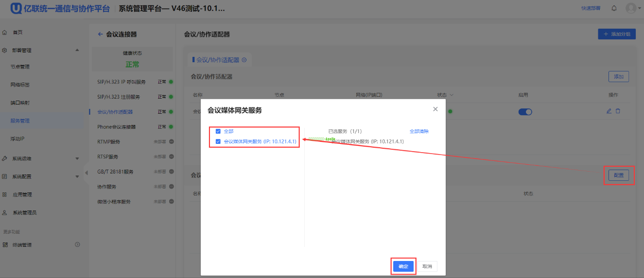Toggle the 启用 switch off

525,112
